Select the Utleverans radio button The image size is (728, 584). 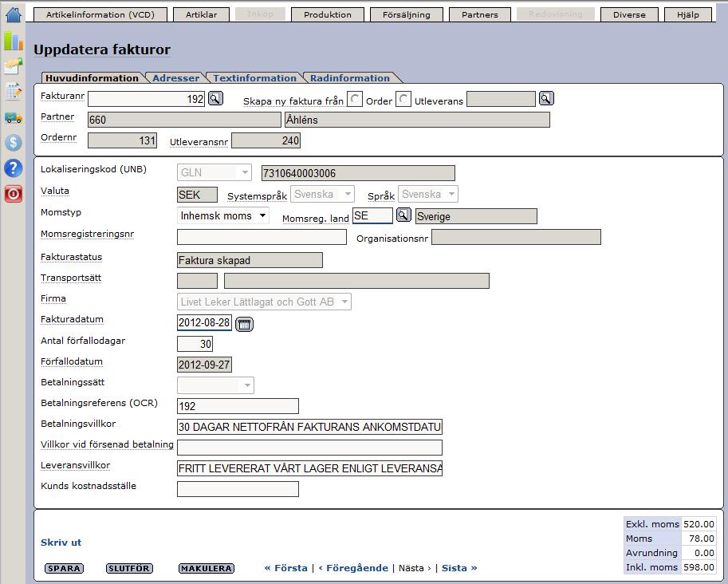pos(403,99)
